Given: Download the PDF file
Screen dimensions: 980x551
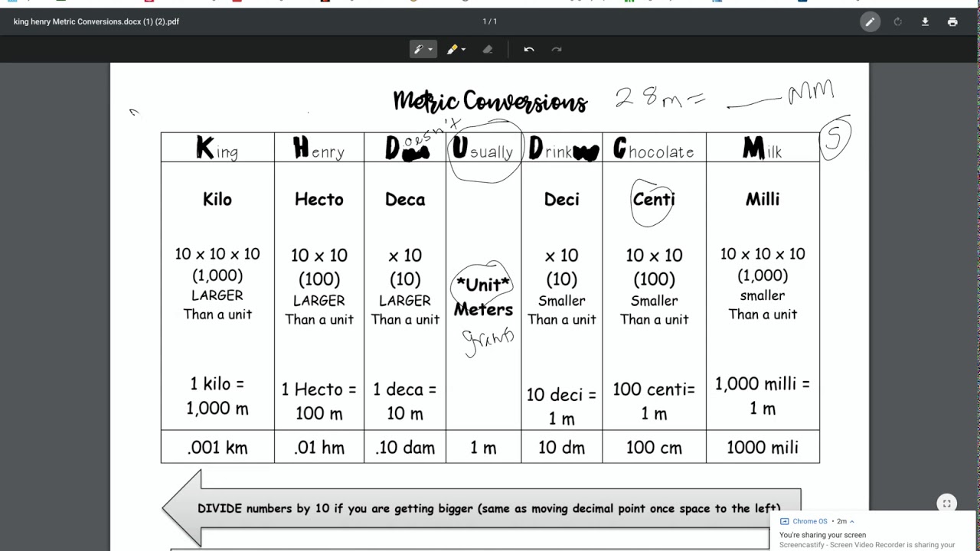Looking at the screenshot, I should [x=925, y=21].
